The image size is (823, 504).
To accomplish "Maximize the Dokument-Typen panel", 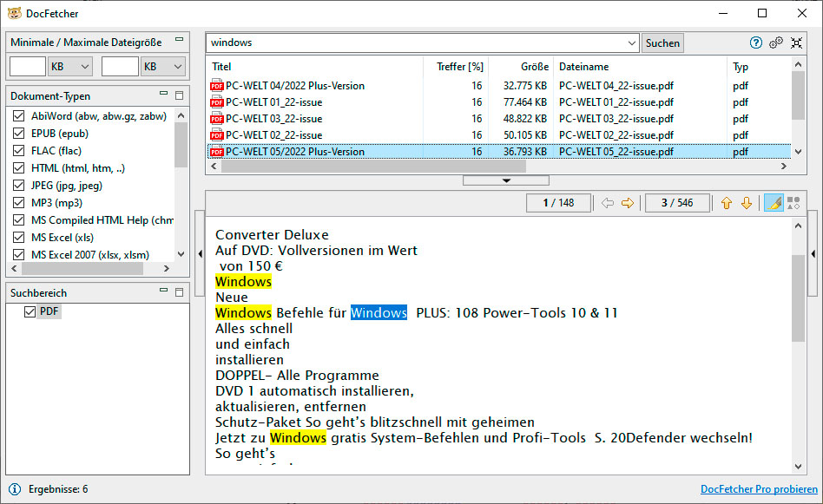I will pyautogui.click(x=179, y=95).
